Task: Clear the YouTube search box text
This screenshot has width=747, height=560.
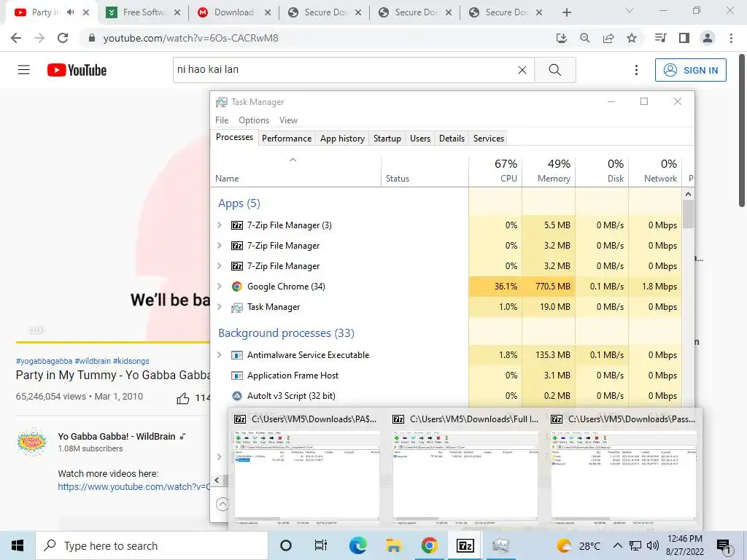Action: click(x=522, y=70)
